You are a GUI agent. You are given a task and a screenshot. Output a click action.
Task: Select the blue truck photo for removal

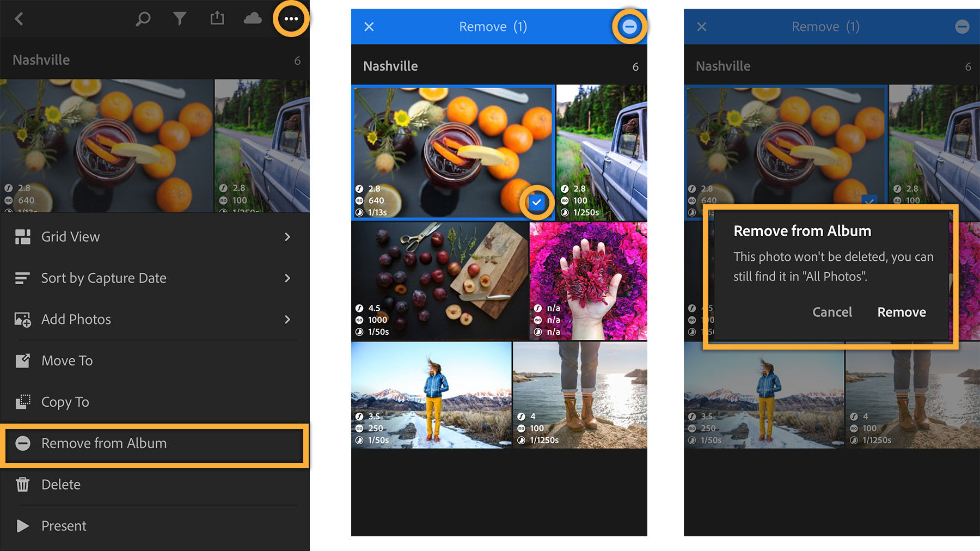tap(601, 152)
